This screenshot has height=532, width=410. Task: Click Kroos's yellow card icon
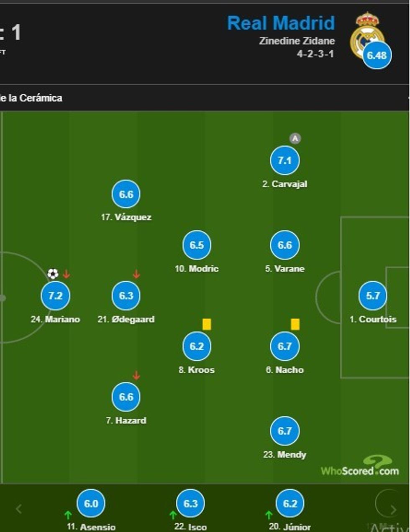pos(207,324)
